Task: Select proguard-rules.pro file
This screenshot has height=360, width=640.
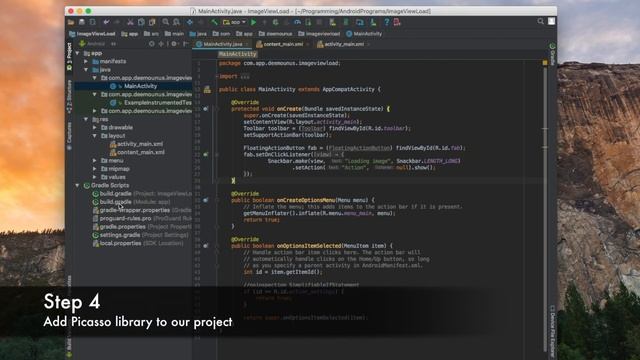Action: pyautogui.click(x=142, y=218)
